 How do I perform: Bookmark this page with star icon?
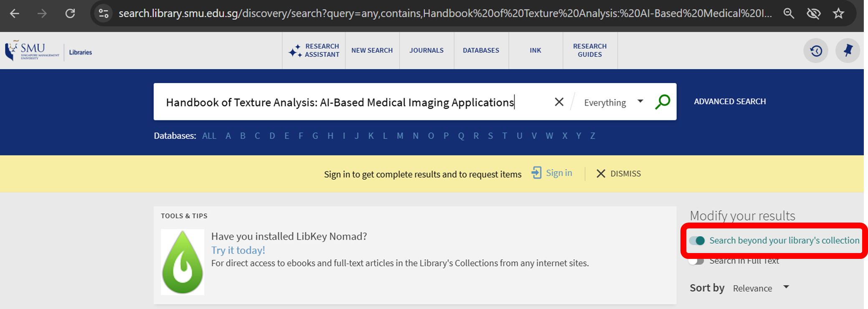(x=838, y=13)
